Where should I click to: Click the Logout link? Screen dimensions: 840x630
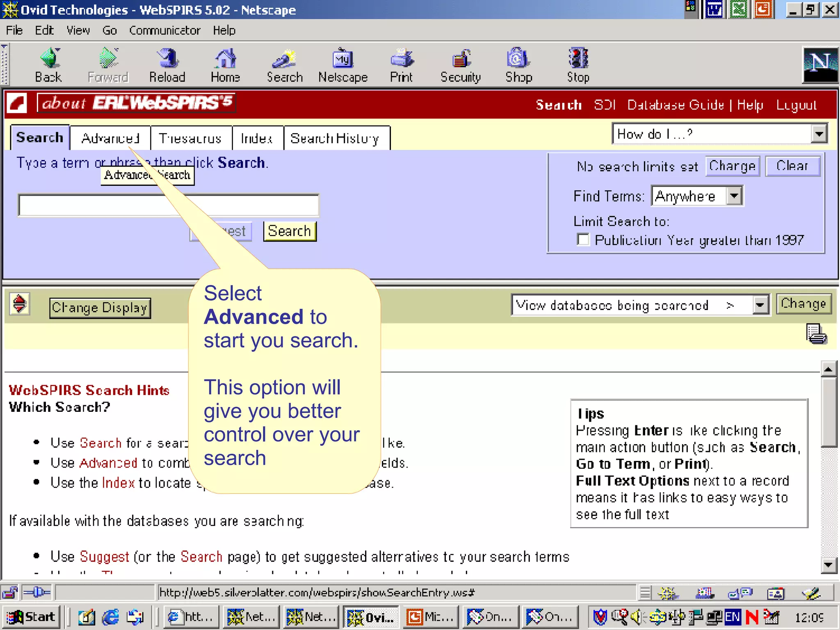coord(797,105)
